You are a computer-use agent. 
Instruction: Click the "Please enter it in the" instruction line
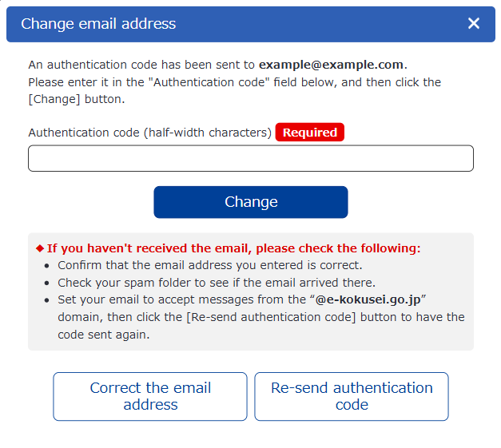pyautogui.click(x=234, y=82)
